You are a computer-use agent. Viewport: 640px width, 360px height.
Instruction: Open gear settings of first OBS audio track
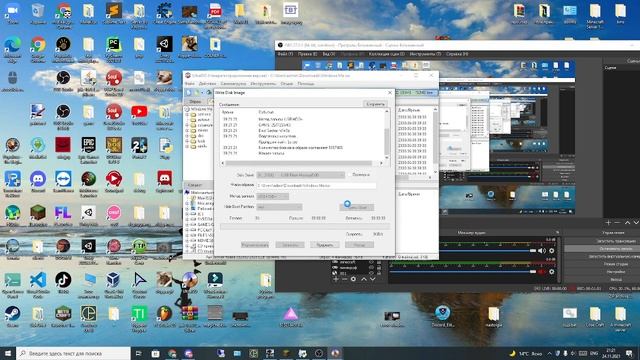(x=551, y=251)
